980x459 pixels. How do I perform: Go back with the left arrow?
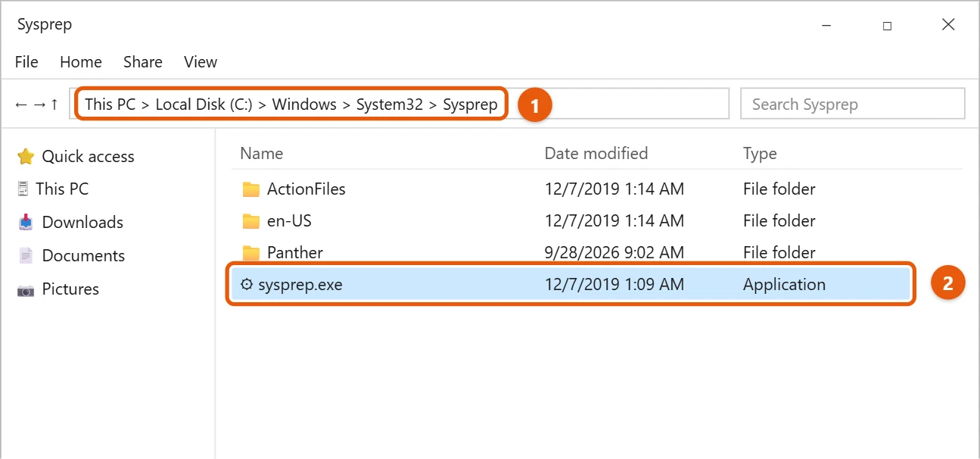click(x=21, y=104)
